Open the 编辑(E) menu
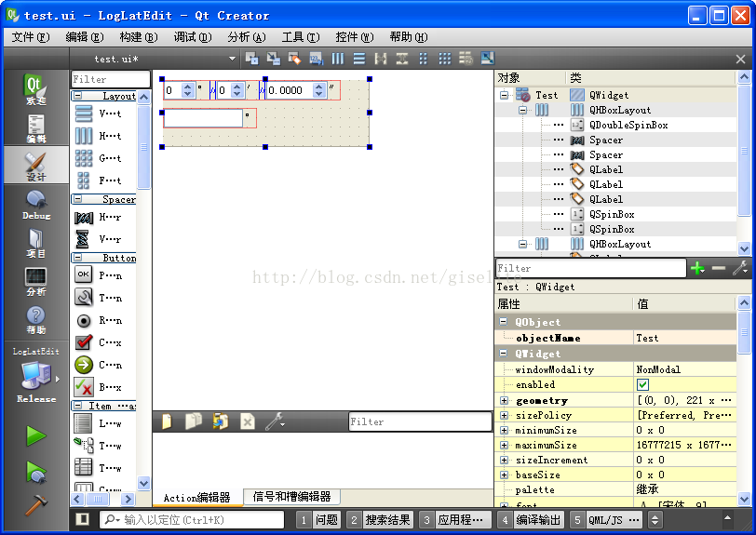The height and width of the screenshot is (535, 756). point(85,37)
